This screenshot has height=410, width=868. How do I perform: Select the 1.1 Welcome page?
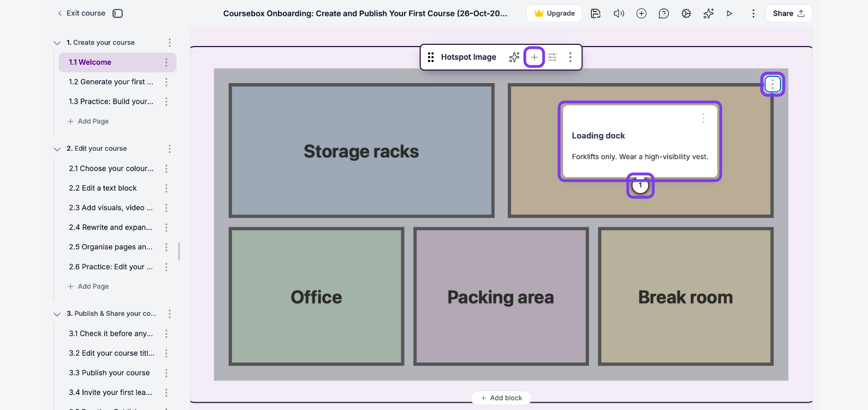pyautogui.click(x=117, y=63)
